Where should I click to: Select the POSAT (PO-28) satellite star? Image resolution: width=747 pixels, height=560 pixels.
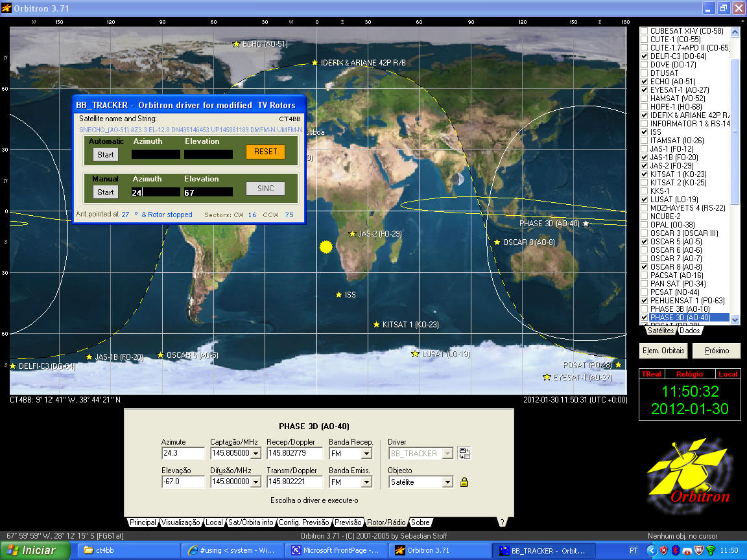[619, 365]
